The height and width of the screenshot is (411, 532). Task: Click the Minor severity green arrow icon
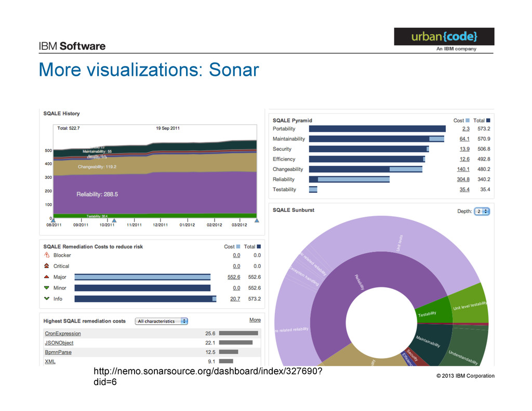pos(47,288)
